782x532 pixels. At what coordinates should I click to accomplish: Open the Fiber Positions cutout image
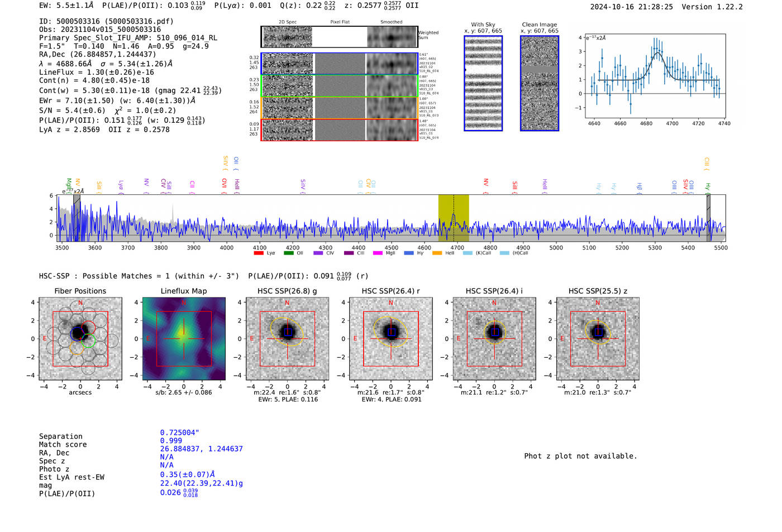pos(80,339)
